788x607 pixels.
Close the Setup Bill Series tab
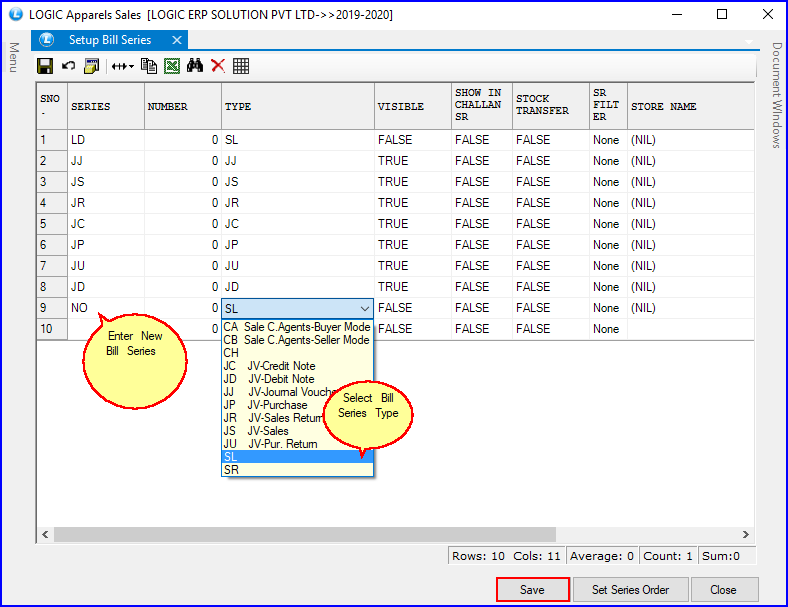click(177, 40)
